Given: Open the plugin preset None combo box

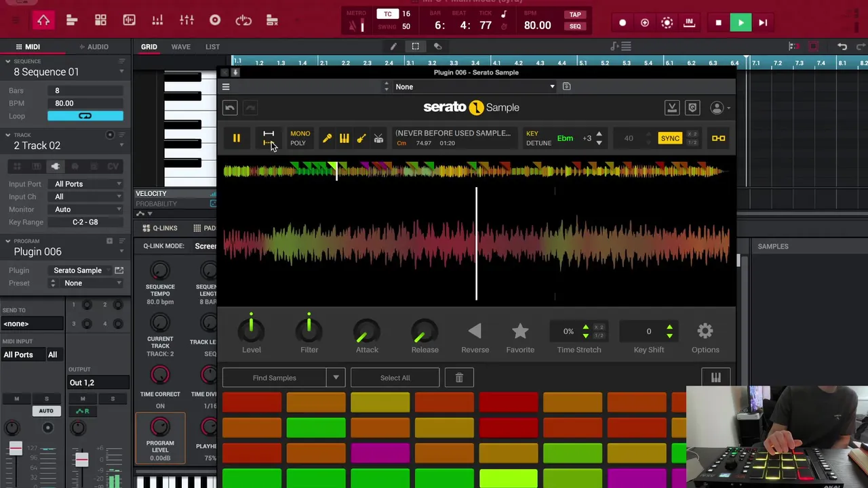Looking at the screenshot, I should pos(475,87).
